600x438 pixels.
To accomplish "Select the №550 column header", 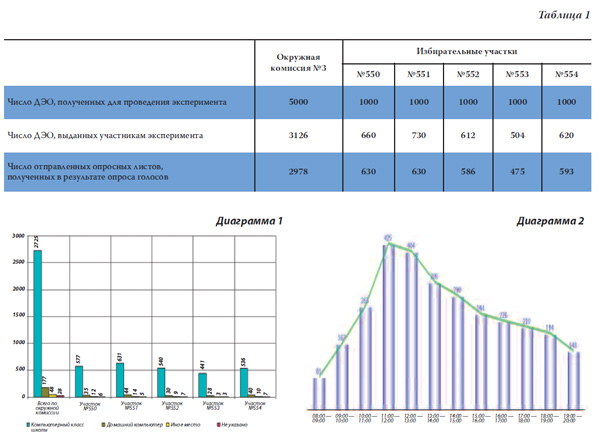I will [x=368, y=75].
